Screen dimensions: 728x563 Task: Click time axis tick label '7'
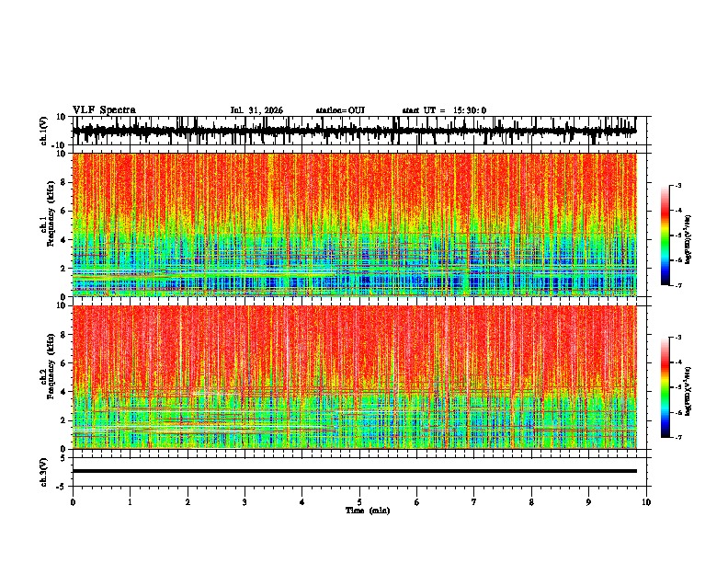click(474, 502)
